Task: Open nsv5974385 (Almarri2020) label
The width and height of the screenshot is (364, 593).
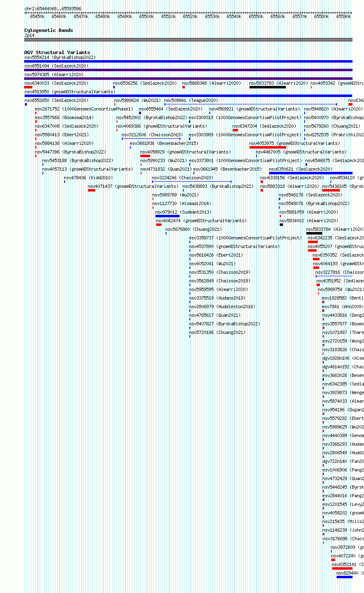Action: 54,74
